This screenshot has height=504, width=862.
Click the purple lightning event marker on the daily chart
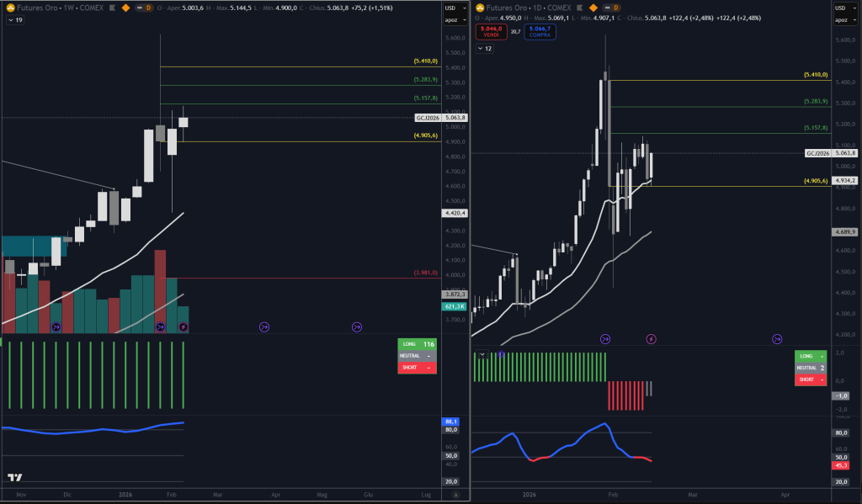click(x=651, y=339)
